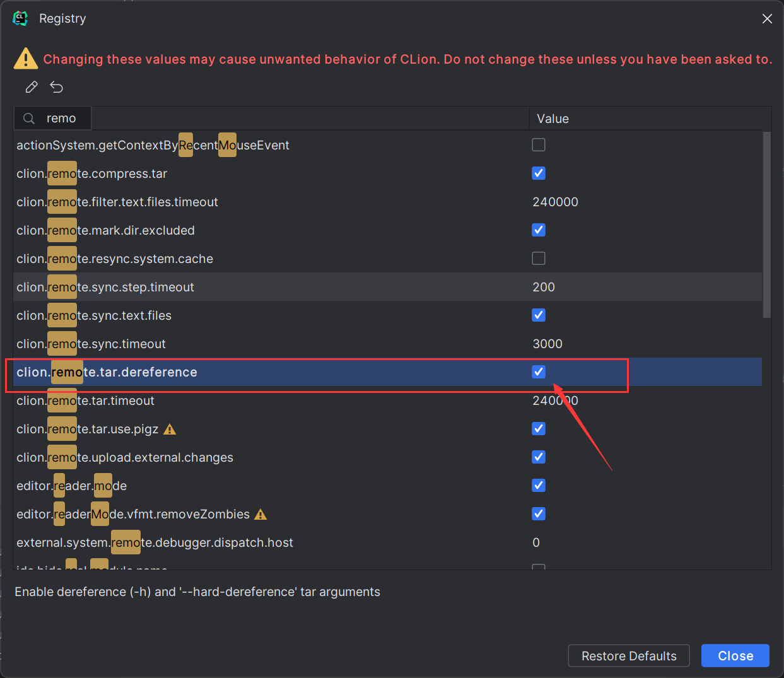Click the dereference description text at bottom
This screenshot has height=678, width=784.
click(197, 592)
